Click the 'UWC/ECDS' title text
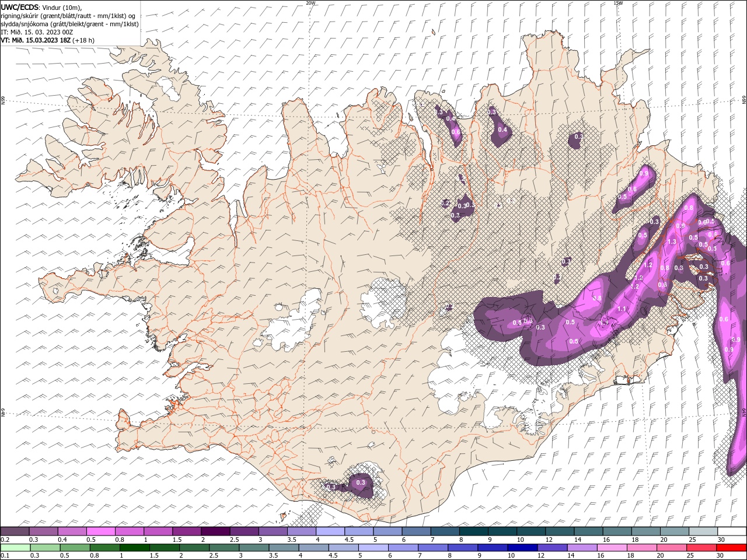This screenshot has width=747, height=560. (x=20, y=7)
